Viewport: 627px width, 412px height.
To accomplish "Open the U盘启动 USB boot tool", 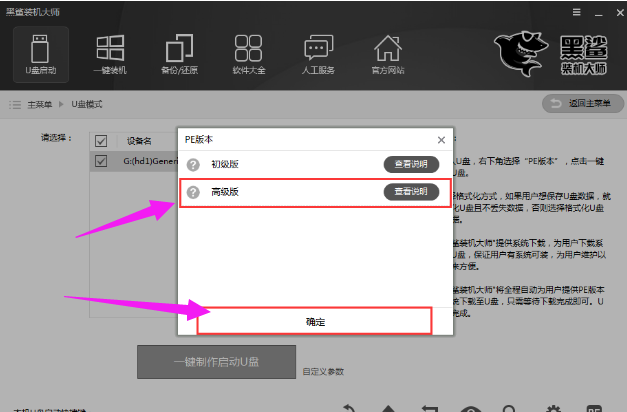I will click(40, 55).
